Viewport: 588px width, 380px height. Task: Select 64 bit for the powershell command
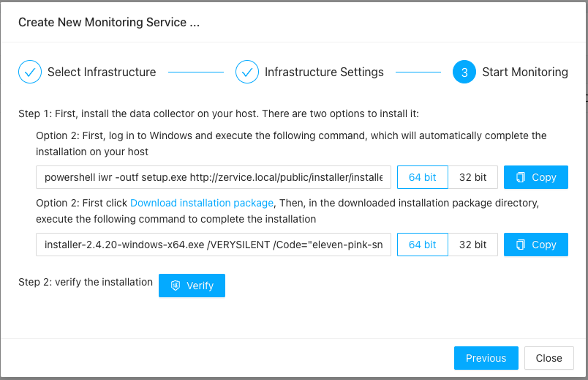click(422, 177)
